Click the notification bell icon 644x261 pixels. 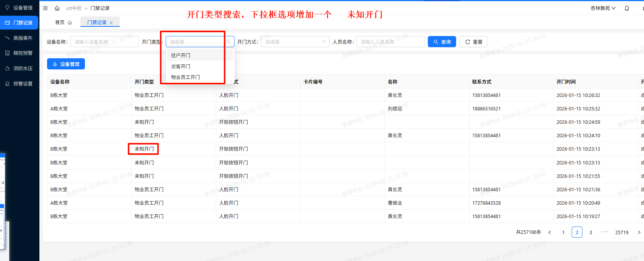[x=627, y=8]
